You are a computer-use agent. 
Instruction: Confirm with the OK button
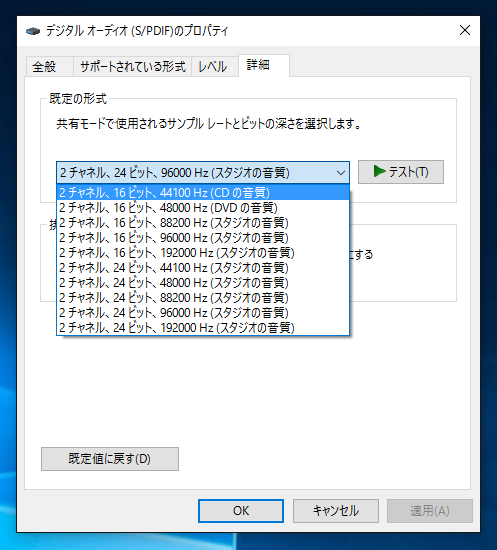[x=241, y=511]
